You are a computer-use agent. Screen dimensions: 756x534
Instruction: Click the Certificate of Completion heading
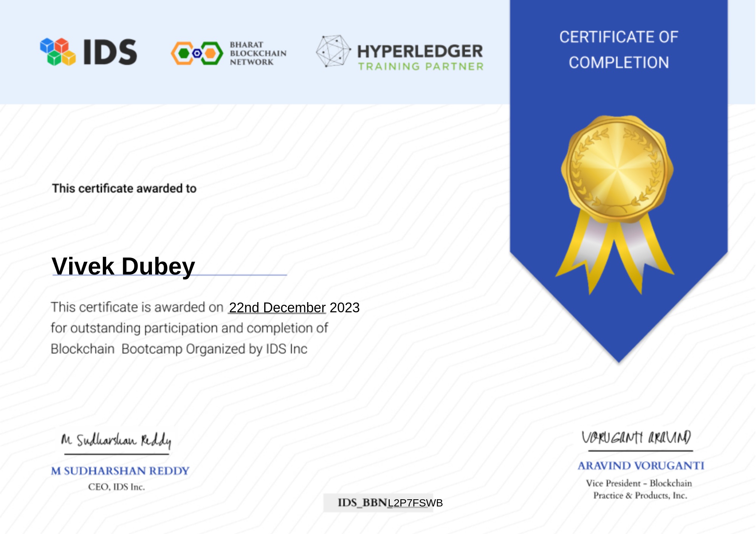(x=619, y=50)
